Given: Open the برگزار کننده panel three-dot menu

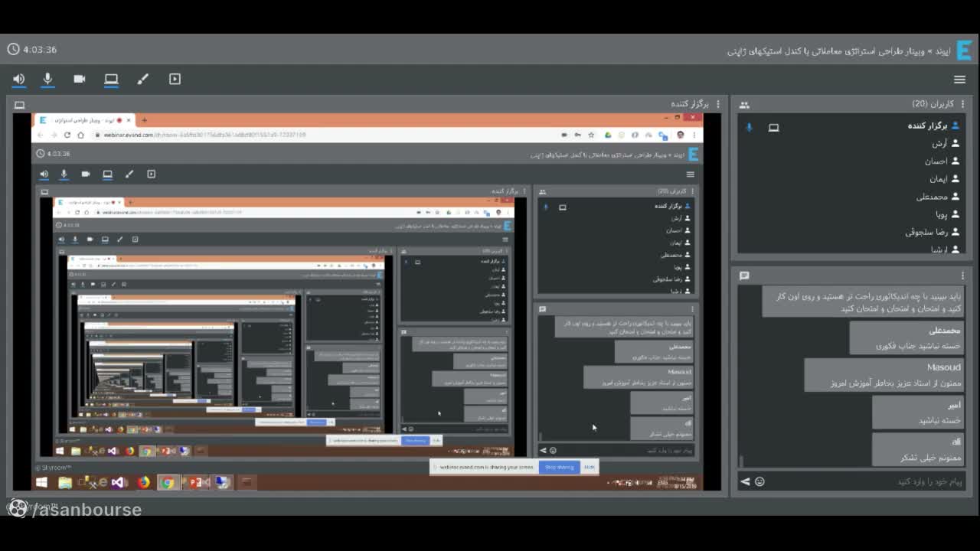Looking at the screenshot, I should point(717,104).
